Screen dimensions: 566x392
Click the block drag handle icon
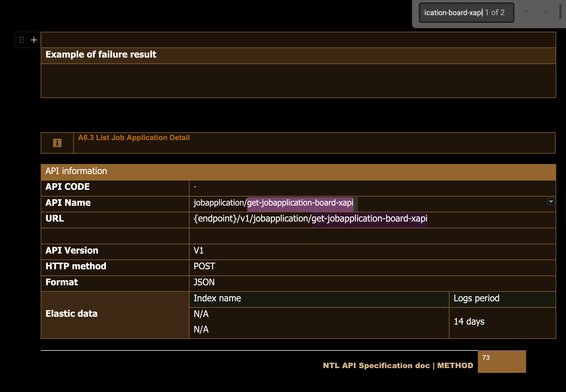coord(22,40)
